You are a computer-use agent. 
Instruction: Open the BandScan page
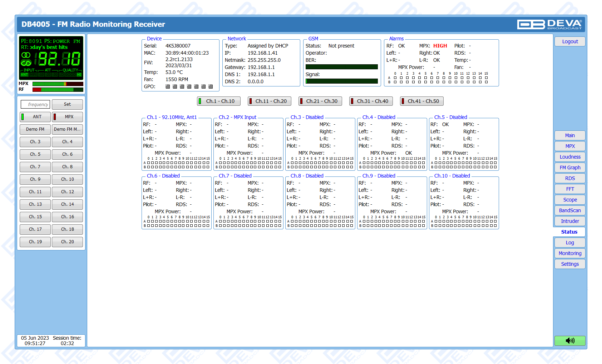pyautogui.click(x=570, y=210)
